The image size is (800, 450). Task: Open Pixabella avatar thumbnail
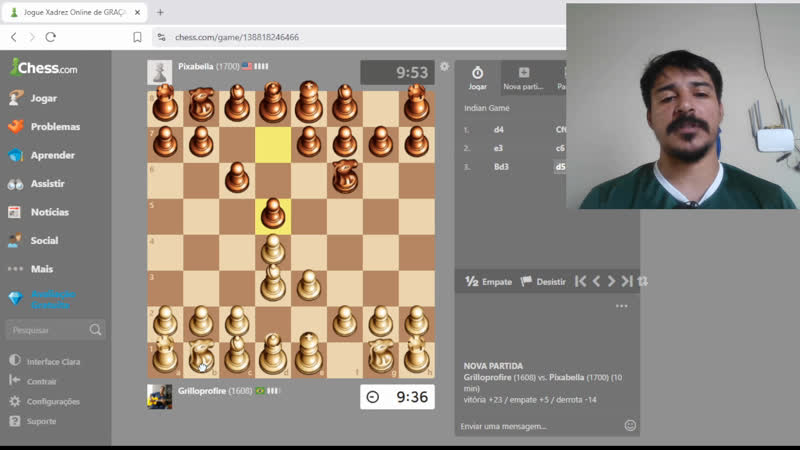(x=160, y=72)
